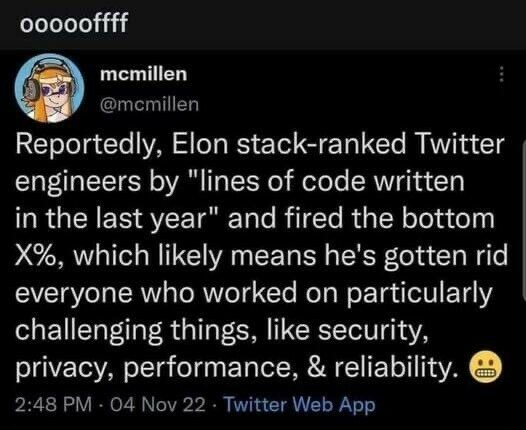Click the word Reportedly in the tweet
This screenshot has width=526, height=430.
click(x=87, y=145)
